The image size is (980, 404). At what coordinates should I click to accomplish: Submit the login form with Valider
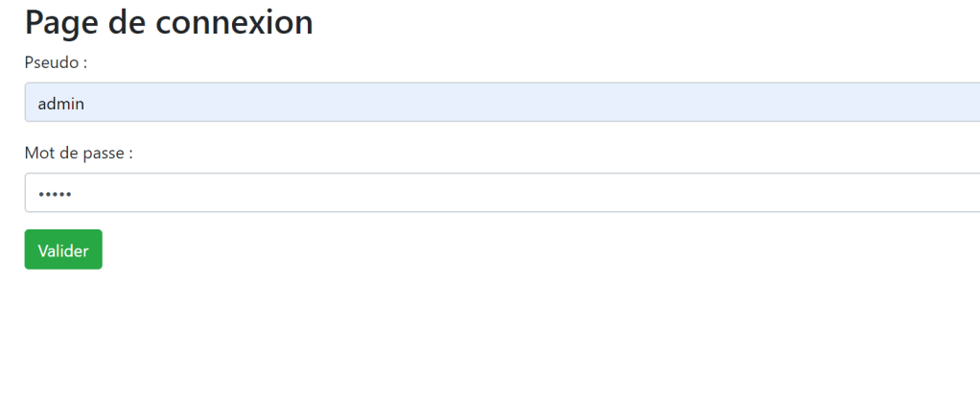pos(63,250)
